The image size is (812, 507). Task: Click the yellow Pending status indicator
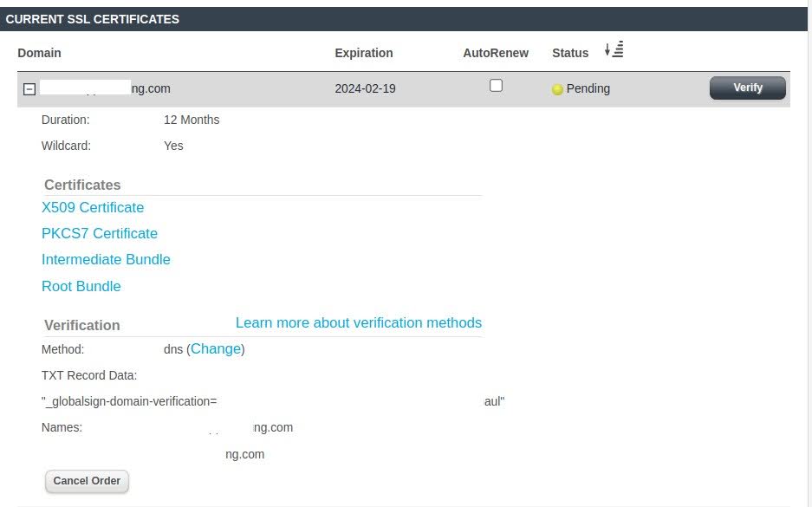click(555, 88)
